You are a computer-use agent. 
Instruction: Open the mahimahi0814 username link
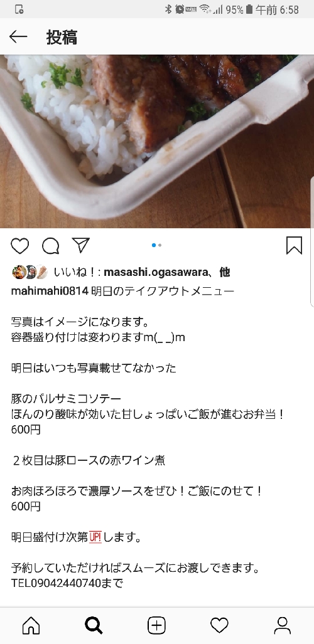(x=50, y=291)
